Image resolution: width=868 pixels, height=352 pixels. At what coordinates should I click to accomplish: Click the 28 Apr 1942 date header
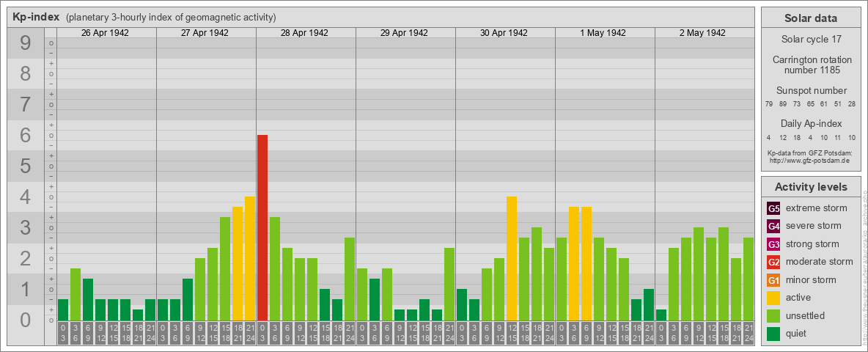point(304,33)
